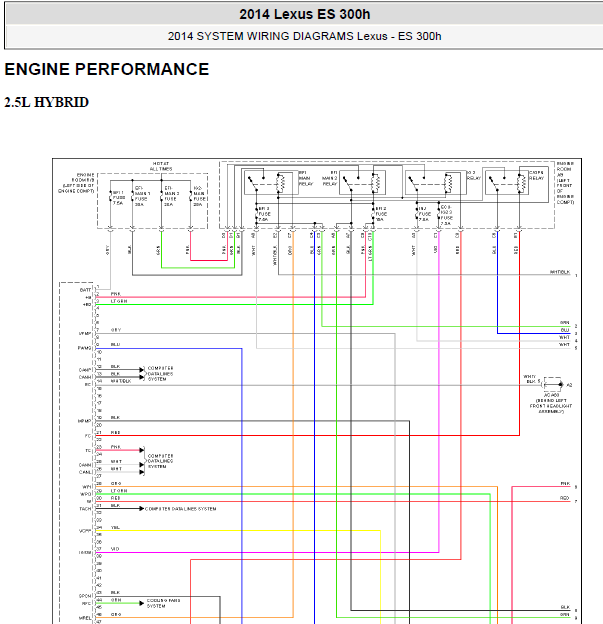The height and width of the screenshot is (624, 603).
Task: Click the 'WPI' pin label
Action: coord(87,487)
